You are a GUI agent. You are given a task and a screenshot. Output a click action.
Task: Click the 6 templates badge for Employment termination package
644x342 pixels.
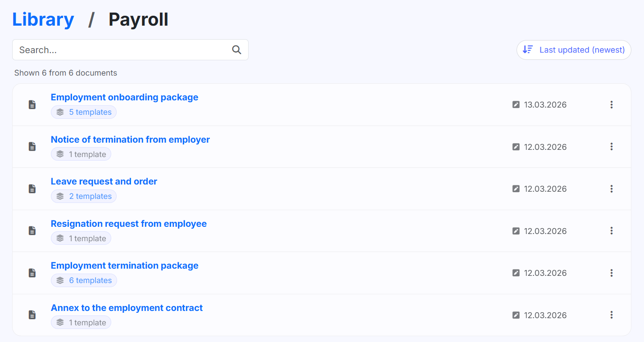tap(84, 280)
